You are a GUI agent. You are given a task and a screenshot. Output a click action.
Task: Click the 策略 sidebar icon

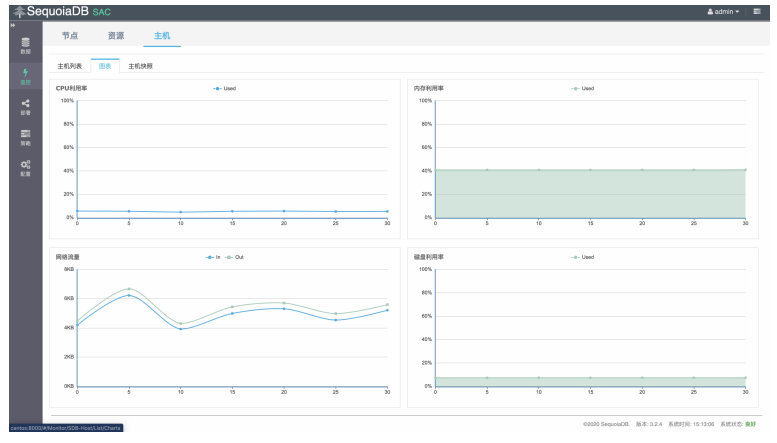(x=25, y=136)
